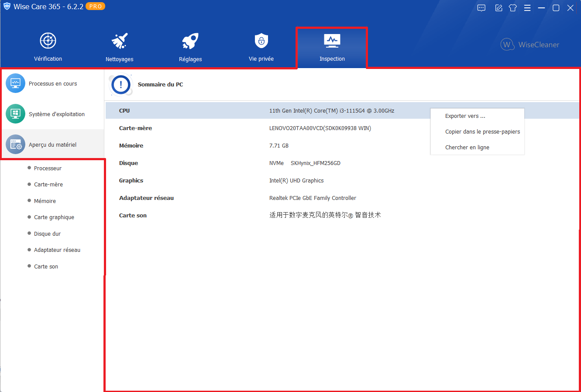Maximize the Wise Care 365 window

556,8
